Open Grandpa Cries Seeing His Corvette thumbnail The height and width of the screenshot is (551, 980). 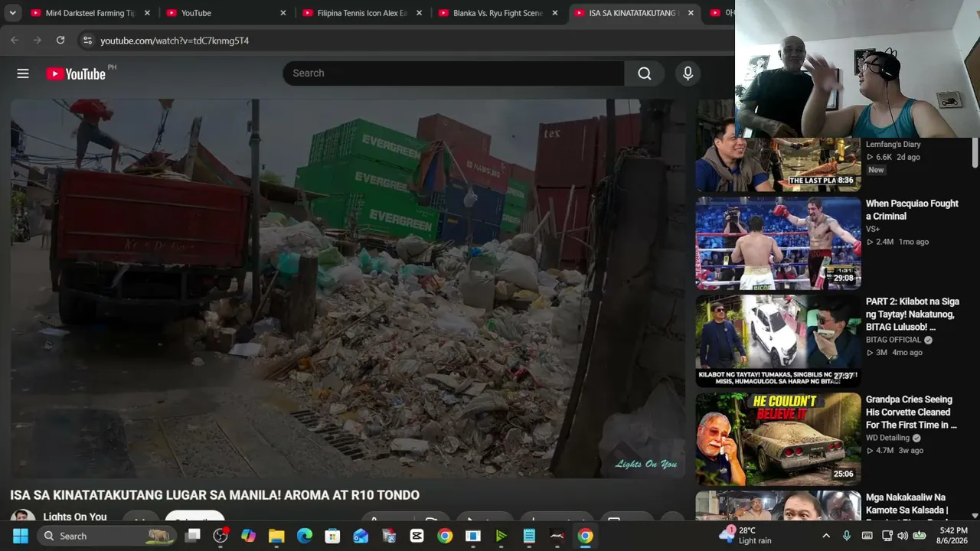(778, 439)
